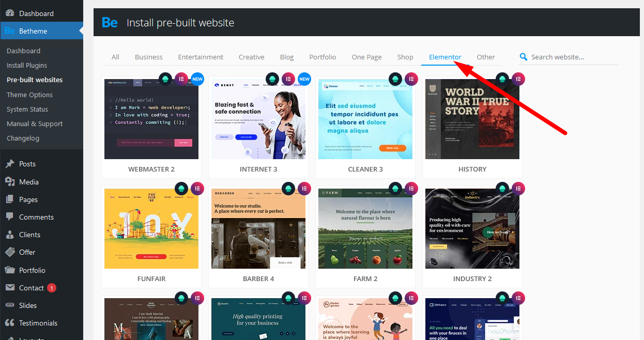Viewport: 644px width, 340px height.
Task: Click Elementor badge on Internet 3 card
Action: [x=288, y=79]
